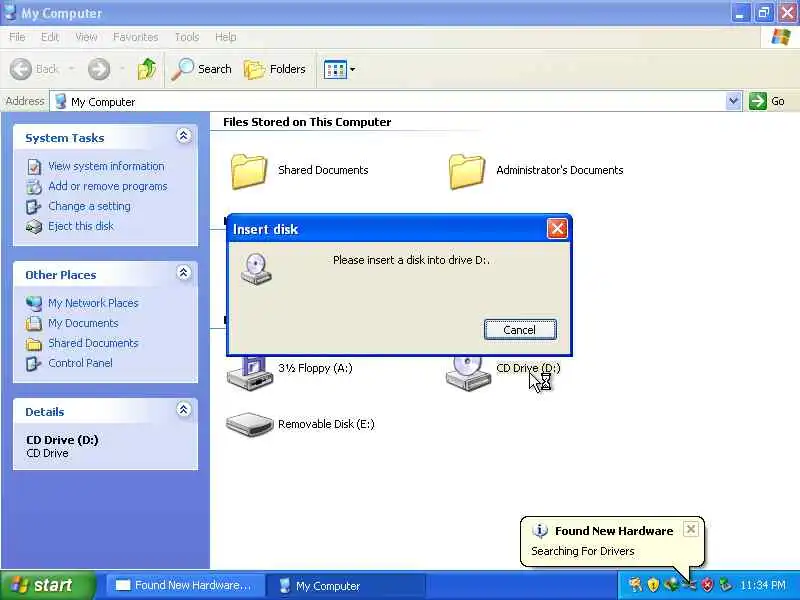Click Cancel in the Insert disk dialog
This screenshot has width=800, height=600.
tap(520, 330)
